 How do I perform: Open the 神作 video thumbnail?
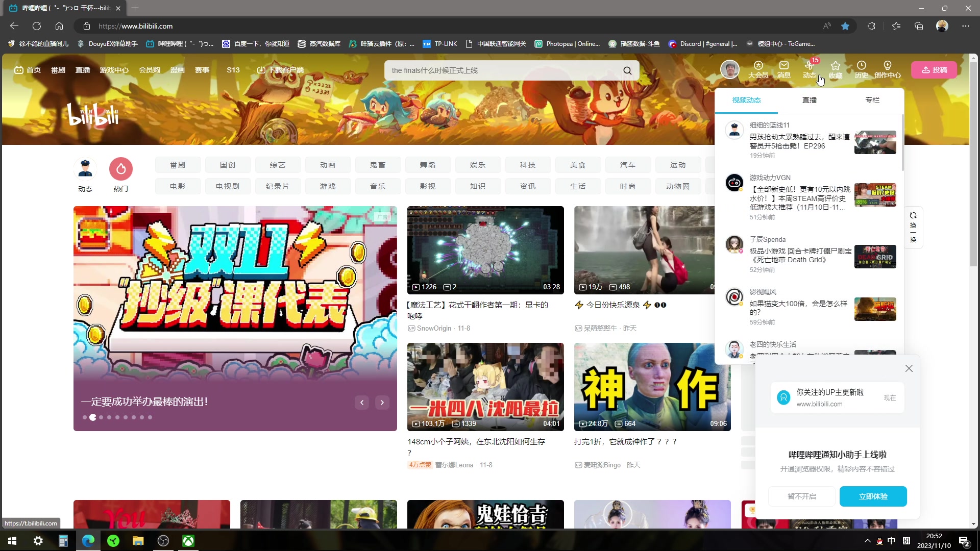pos(652,387)
